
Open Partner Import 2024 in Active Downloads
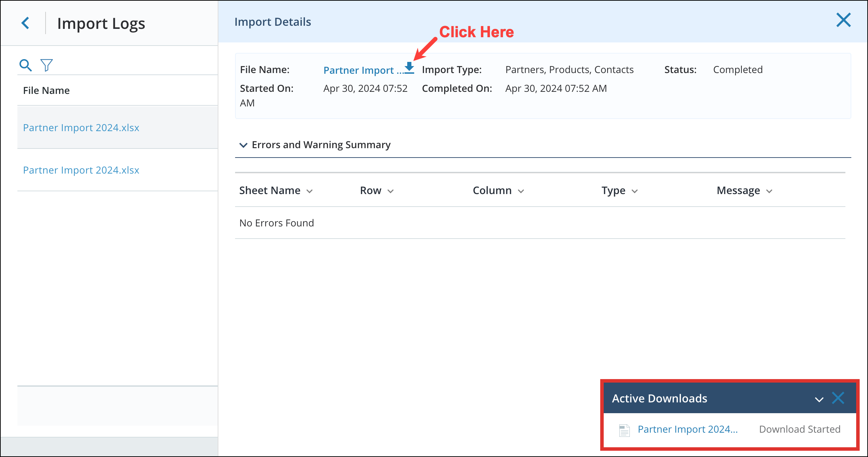688,429
